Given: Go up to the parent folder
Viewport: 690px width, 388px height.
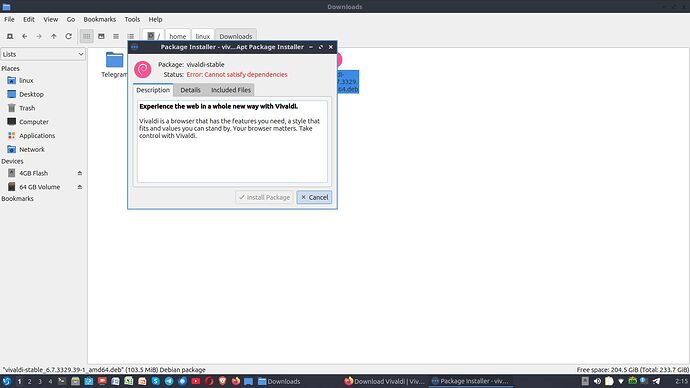Looking at the screenshot, I should [x=54, y=37].
